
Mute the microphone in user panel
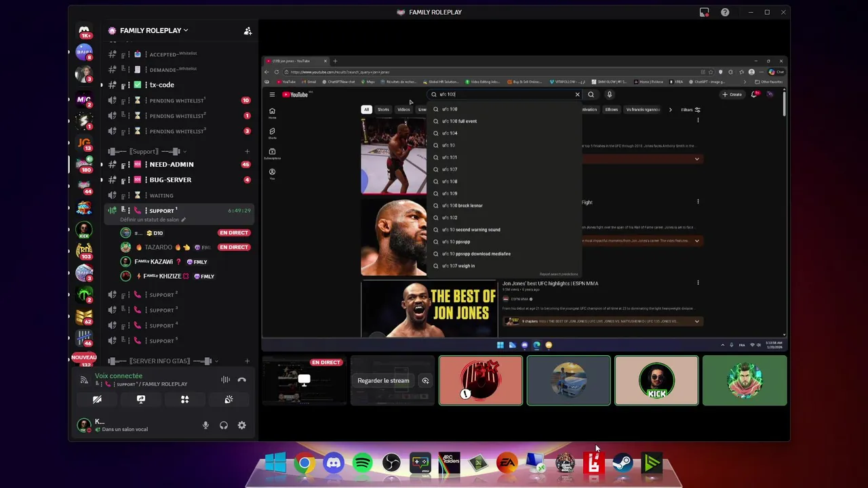[205, 425]
